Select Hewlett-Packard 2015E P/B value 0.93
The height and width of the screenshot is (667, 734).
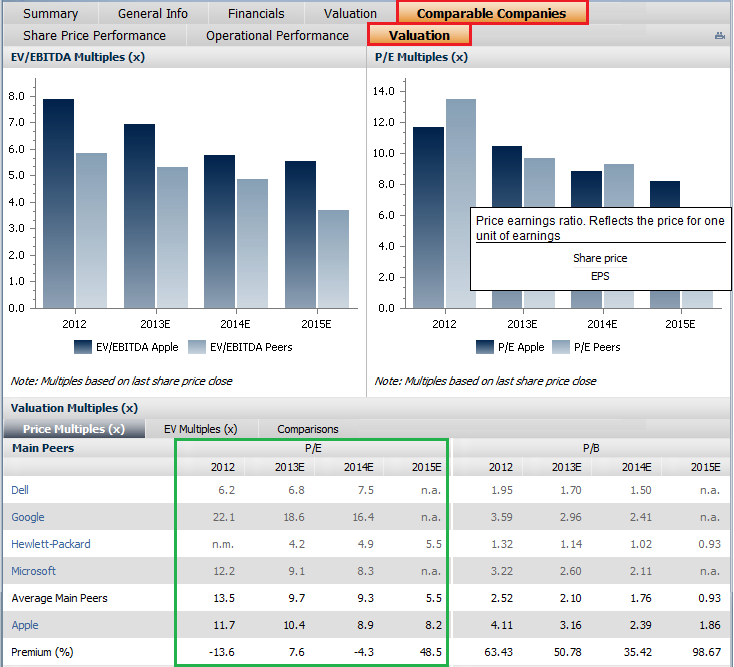click(709, 544)
